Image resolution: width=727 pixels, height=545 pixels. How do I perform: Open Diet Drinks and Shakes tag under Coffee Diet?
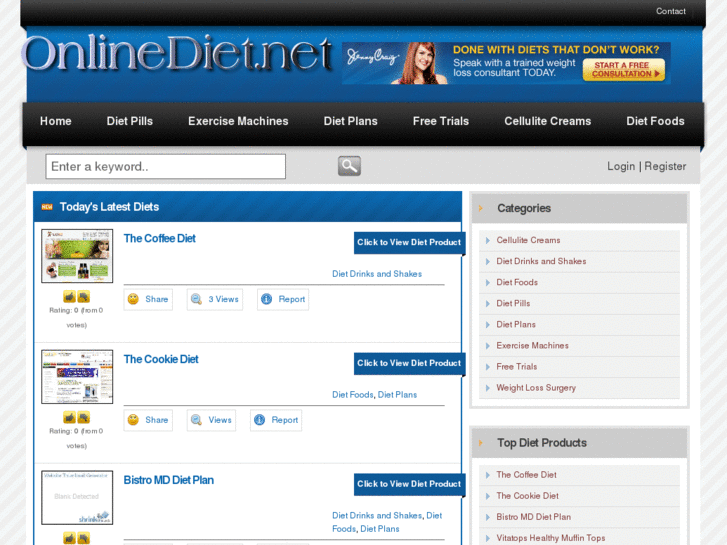click(x=377, y=274)
